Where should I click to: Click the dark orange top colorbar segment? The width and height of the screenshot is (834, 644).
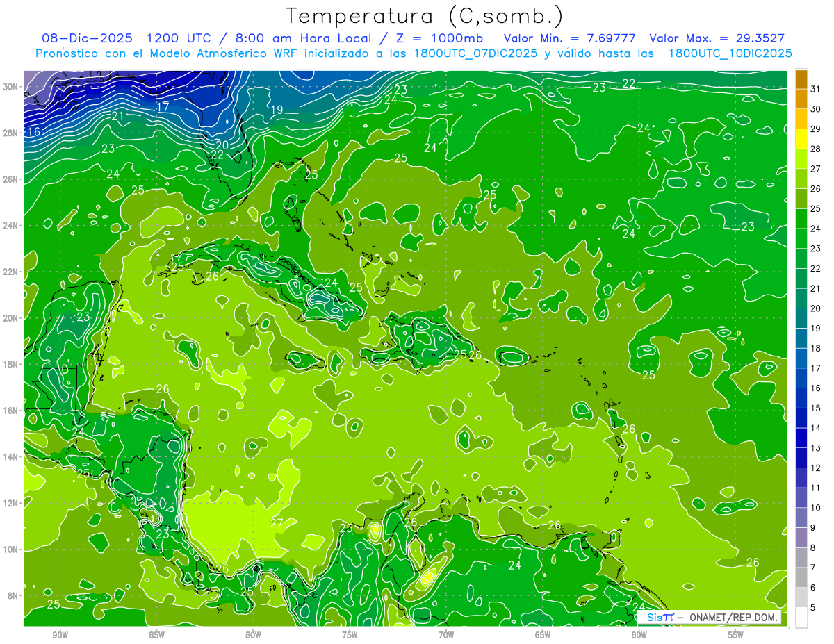click(801, 79)
